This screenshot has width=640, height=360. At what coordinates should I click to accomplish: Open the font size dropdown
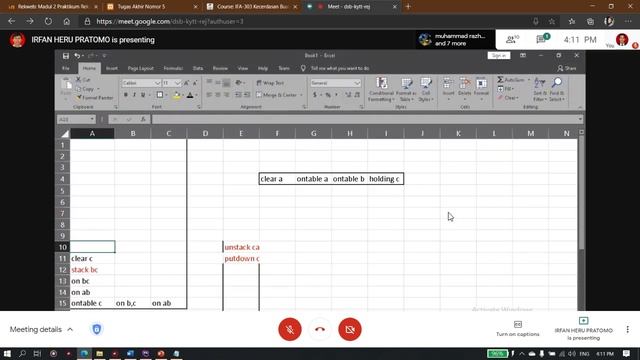click(178, 83)
